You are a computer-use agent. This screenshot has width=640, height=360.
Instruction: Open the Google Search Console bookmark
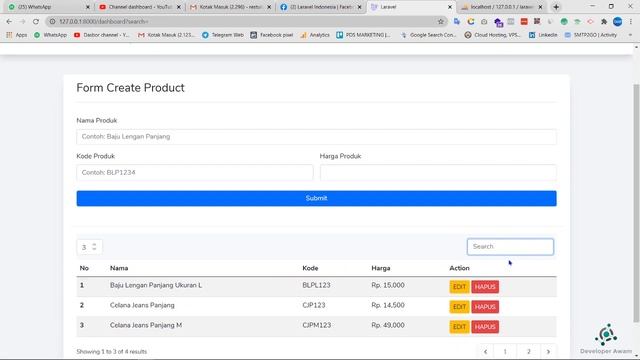tap(428, 35)
